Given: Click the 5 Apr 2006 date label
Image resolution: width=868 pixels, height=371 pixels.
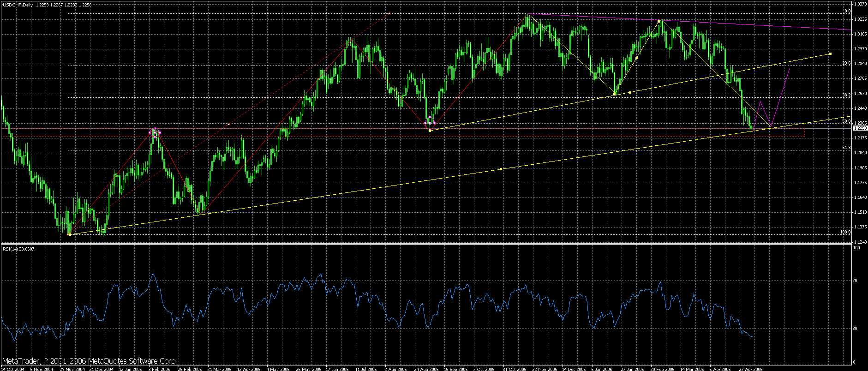Looking at the screenshot, I should 721,369.
